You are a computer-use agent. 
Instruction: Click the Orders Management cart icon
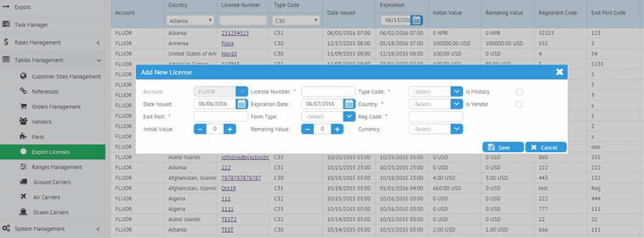(24, 106)
